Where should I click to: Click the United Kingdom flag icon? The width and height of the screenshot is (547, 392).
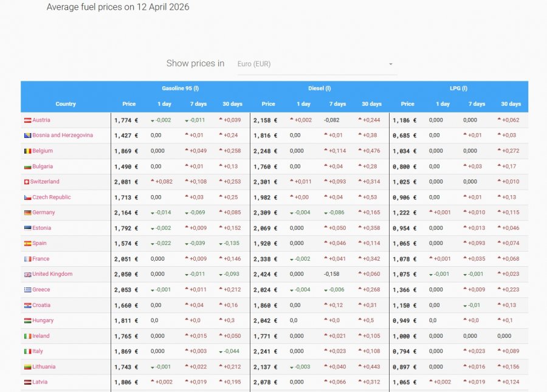coord(27,275)
